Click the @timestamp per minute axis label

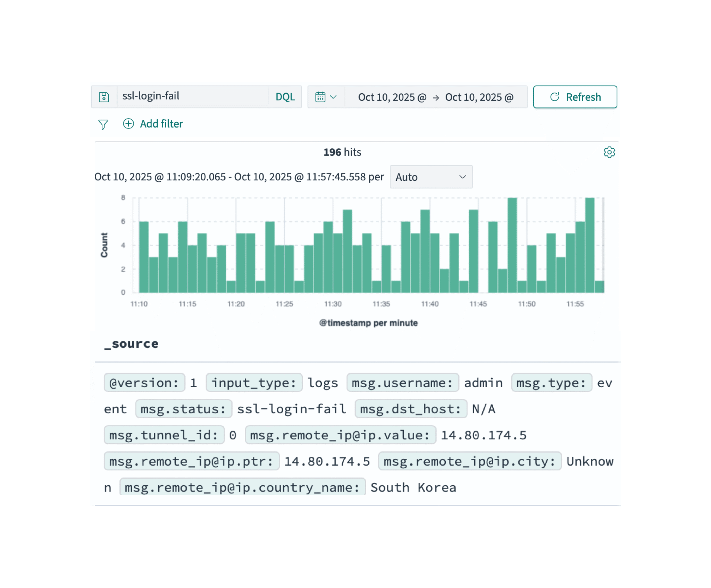pos(368,323)
